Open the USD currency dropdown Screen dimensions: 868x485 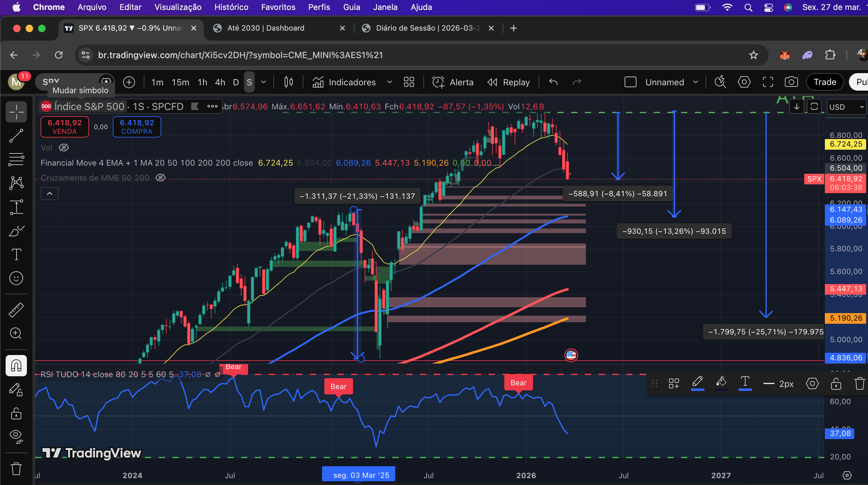pyautogui.click(x=846, y=107)
